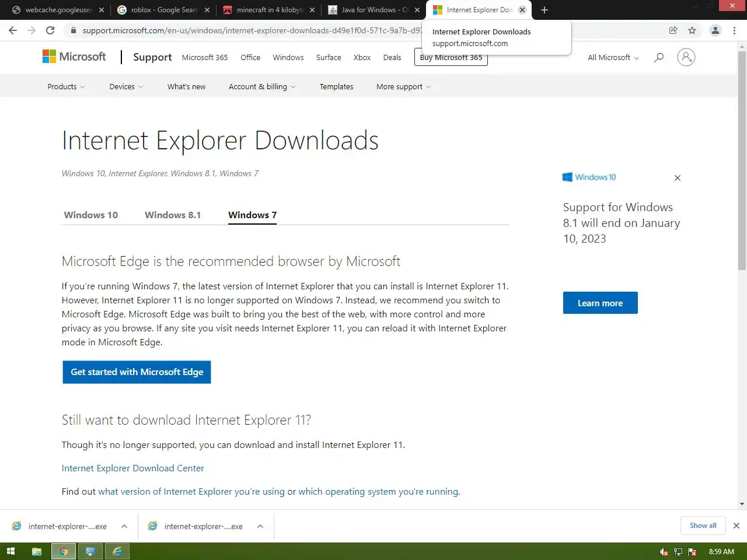Open the Microsoft 365 nav link
This screenshot has width=747, height=560.
coord(205,57)
